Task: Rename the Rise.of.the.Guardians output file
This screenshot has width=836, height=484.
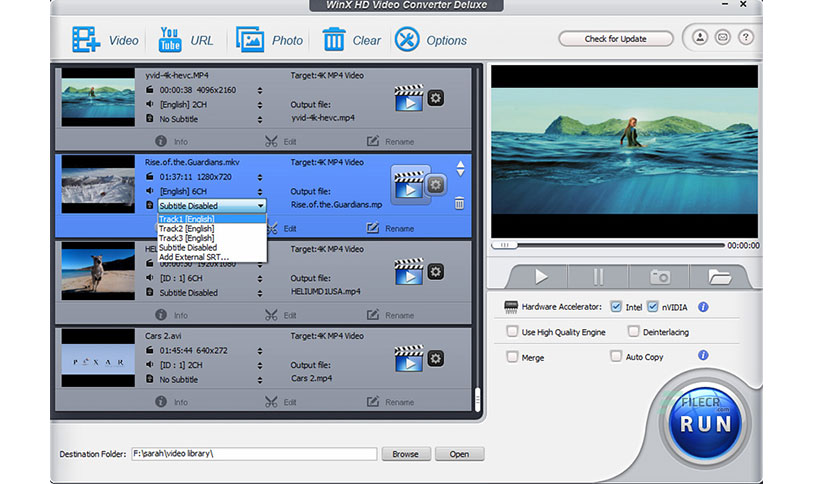Action: coord(390,228)
